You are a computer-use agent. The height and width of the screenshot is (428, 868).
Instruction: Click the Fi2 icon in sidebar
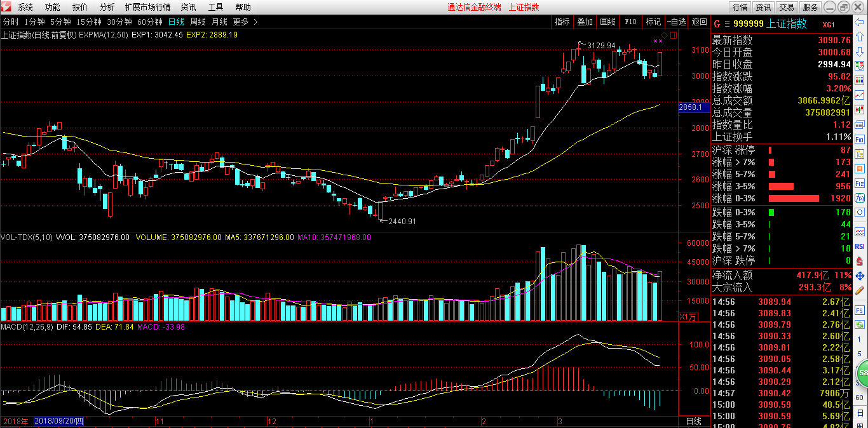[x=860, y=183]
